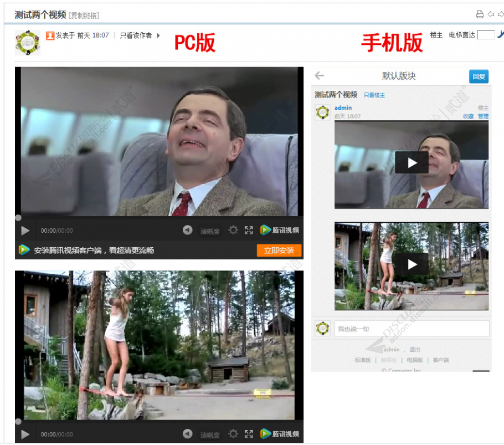Click the print icon next to thread title

[x=480, y=14]
